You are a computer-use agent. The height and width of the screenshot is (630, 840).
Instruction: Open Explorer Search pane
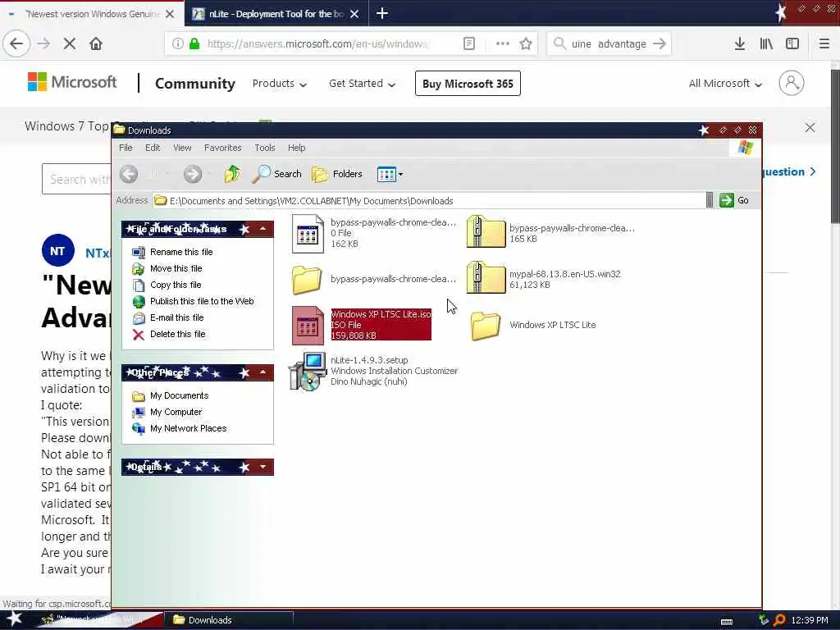coord(277,174)
